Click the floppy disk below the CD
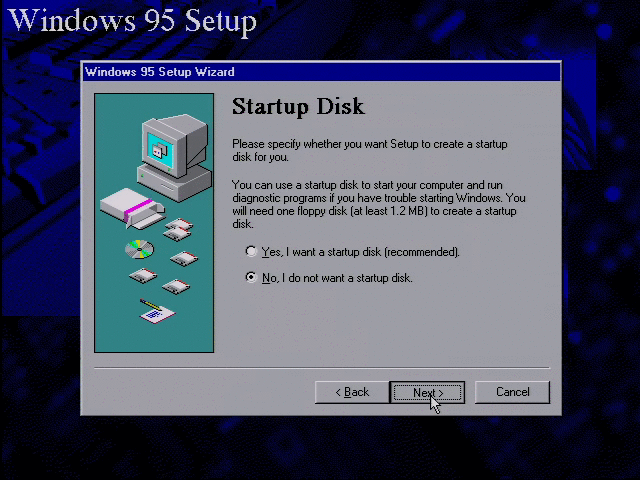This screenshot has width=640, height=480. coord(143,276)
